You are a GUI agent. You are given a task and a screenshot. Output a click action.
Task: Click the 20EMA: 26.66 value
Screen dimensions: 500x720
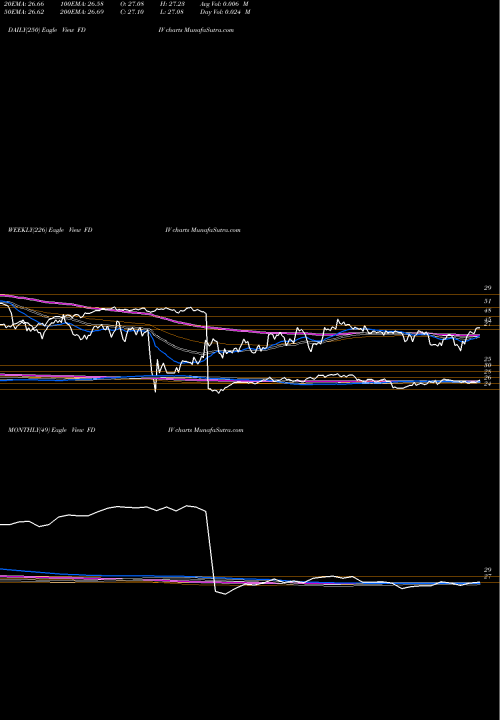22,4
